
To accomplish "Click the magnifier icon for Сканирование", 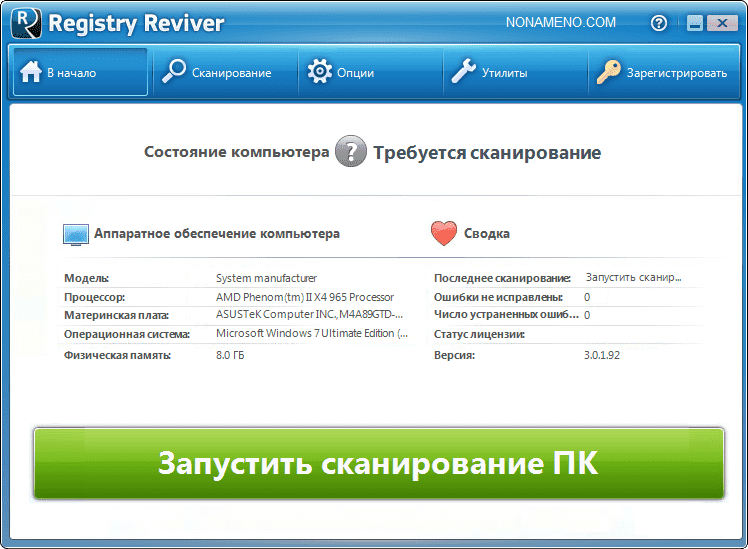I will [x=173, y=72].
